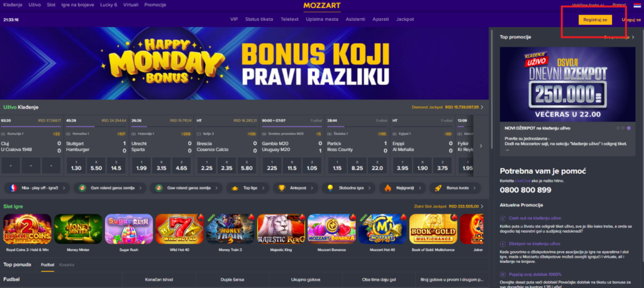Open the LiveChat link
The width and height of the screenshot is (644, 288).
(524, 180)
